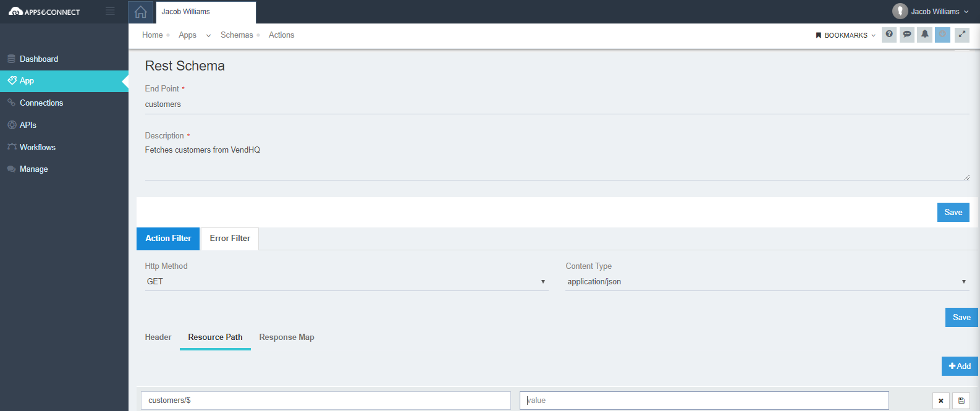980x411 pixels.
Task: Open the help question-mark icon
Action: tap(889, 35)
